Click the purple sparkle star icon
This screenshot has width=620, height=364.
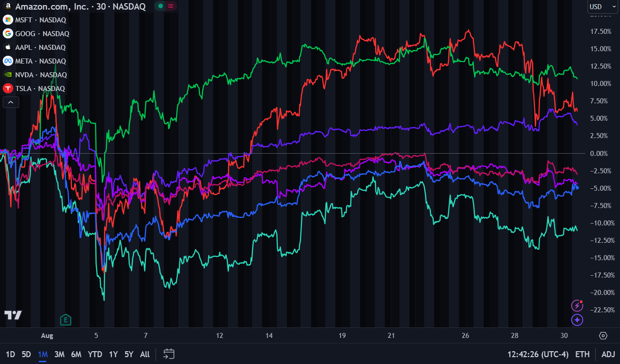[x=577, y=320]
